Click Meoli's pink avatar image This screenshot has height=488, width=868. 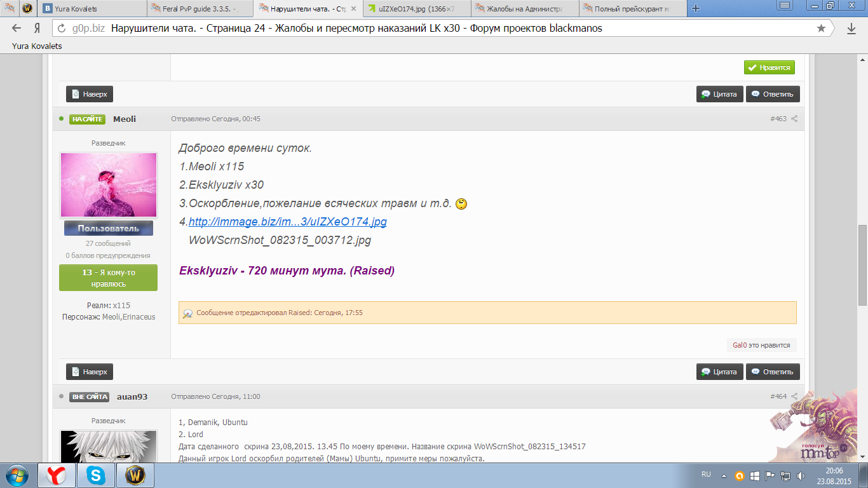point(108,185)
